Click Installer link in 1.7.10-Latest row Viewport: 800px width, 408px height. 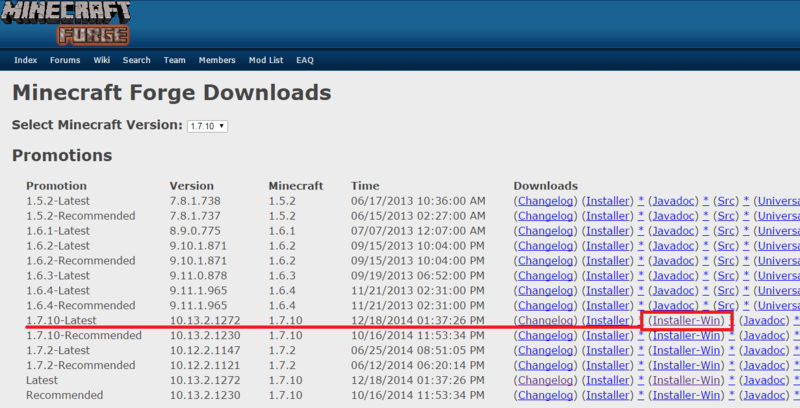pyautogui.click(x=608, y=321)
